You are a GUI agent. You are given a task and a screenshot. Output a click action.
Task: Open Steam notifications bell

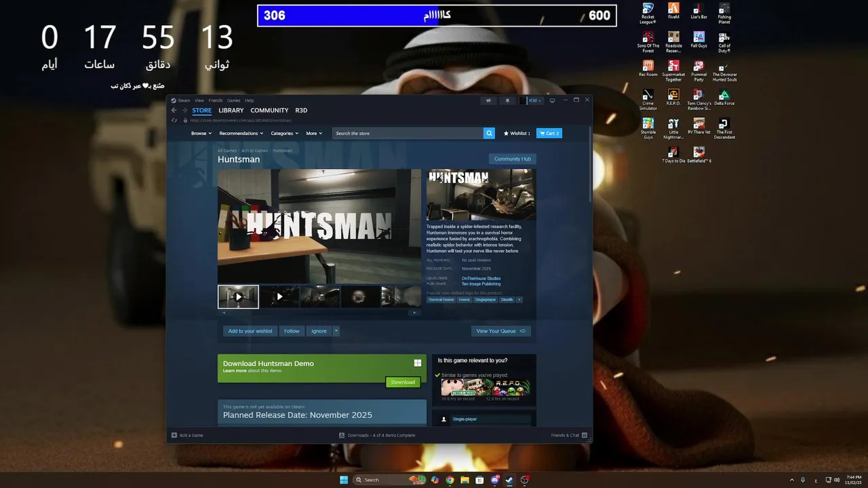tap(507, 100)
